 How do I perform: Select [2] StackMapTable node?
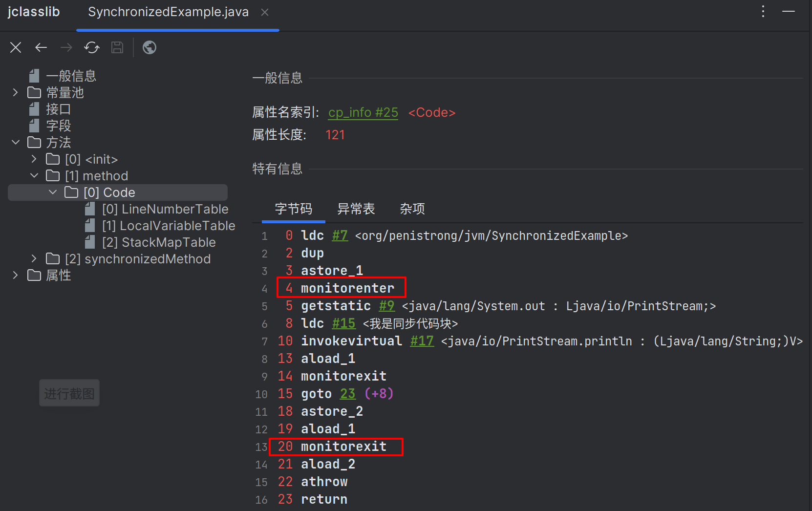pyautogui.click(x=159, y=242)
